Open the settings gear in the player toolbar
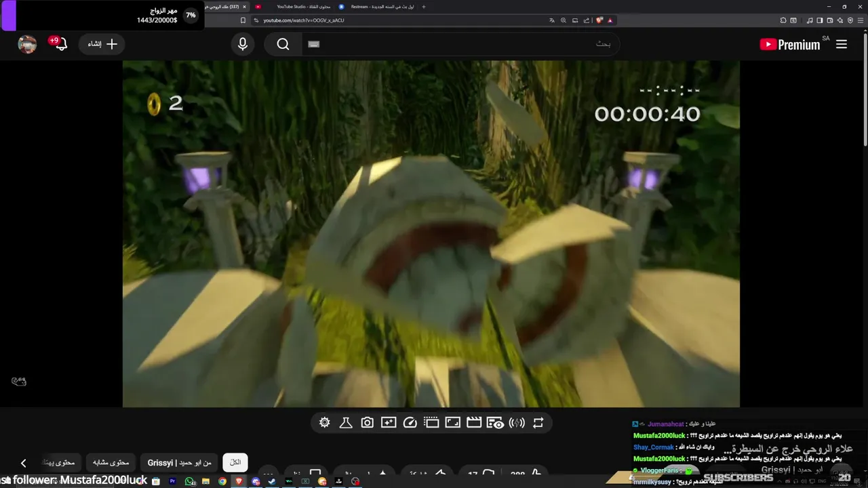The image size is (868, 488). point(325,423)
